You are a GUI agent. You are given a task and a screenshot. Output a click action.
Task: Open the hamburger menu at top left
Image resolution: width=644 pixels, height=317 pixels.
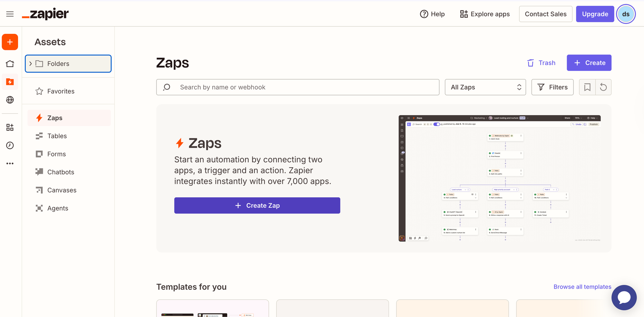click(10, 14)
